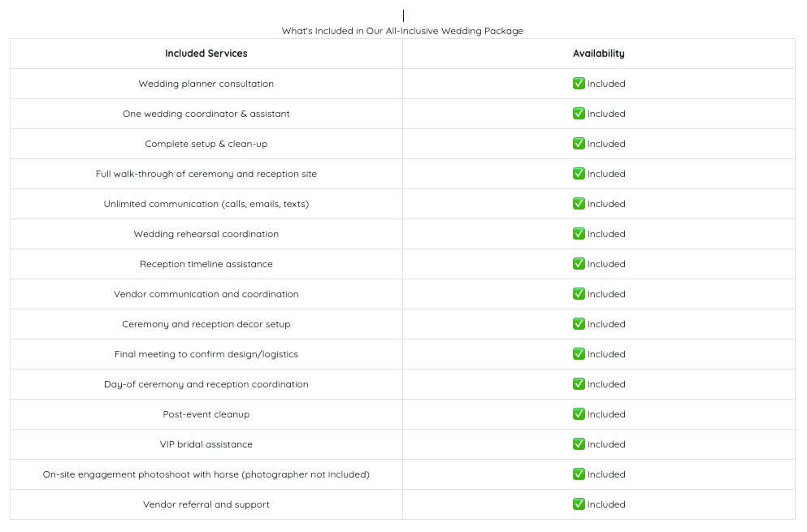Click the green checkmark beside Wedding planner consultation

579,84
